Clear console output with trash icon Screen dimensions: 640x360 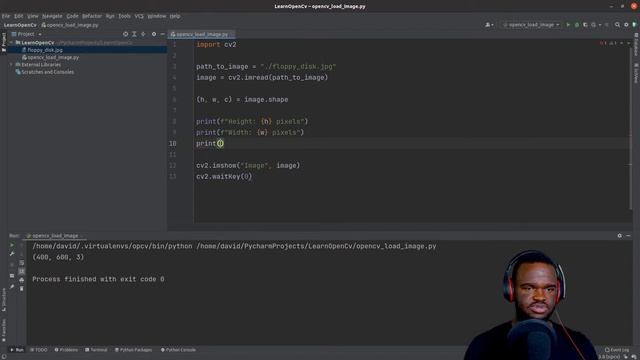coord(22,289)
